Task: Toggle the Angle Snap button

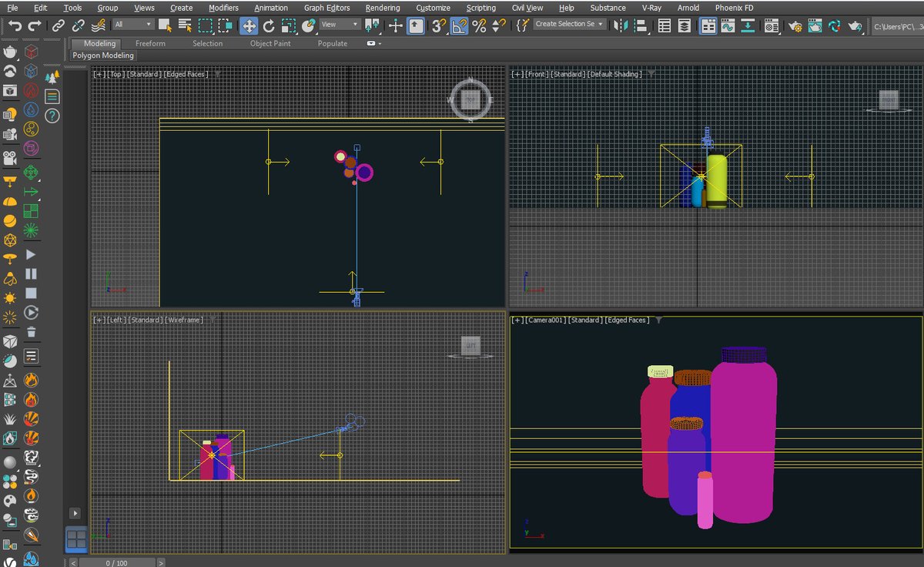Action: [459, 25]
